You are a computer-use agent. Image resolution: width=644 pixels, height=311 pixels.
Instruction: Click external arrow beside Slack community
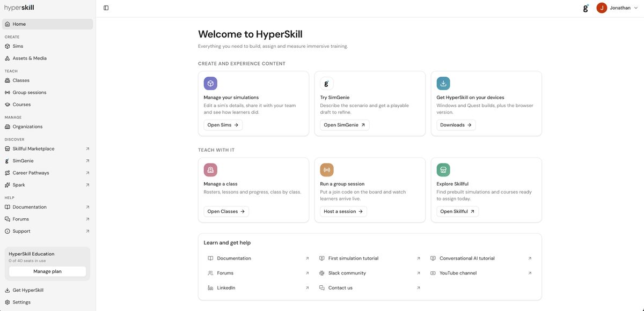coord(419,273)
